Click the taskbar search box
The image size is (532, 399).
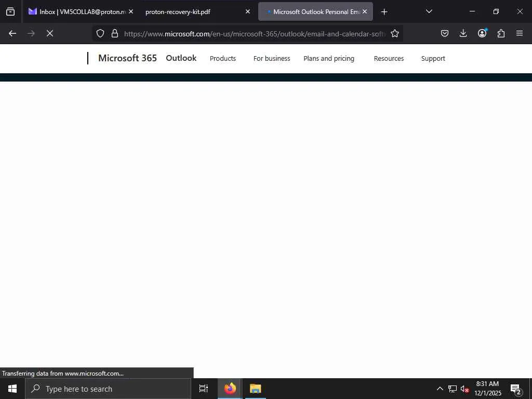[x=108, y=389]
